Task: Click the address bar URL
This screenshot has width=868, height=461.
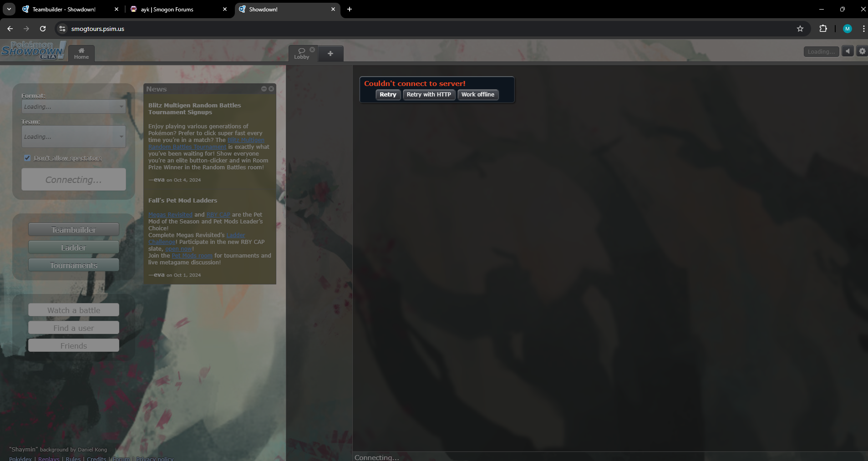Action: [x=98, y=29]
